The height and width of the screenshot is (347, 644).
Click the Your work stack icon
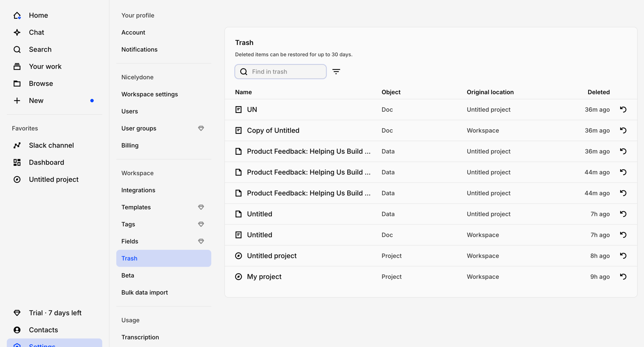click(17, 67)
